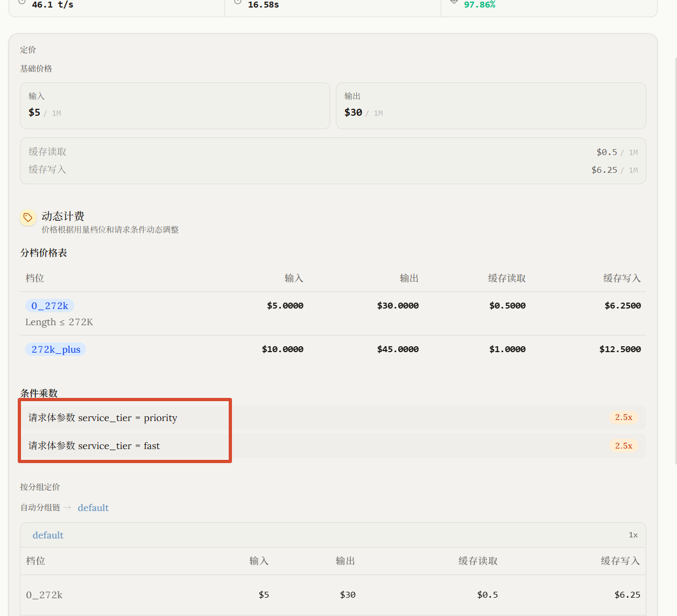Viewport: 677px width, 616px height.
Task: Click the 条件乘数 heading
Action: [x=39, y=393]
